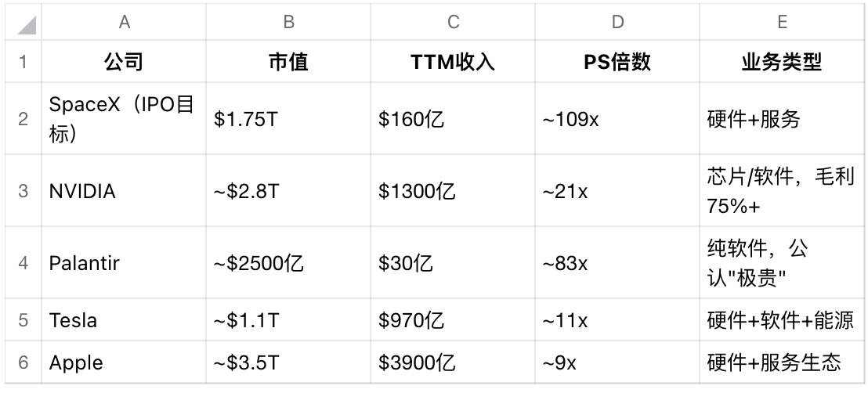
Task: Click Tesla's $970亿 revenue cell
Action: click(453, 320)
